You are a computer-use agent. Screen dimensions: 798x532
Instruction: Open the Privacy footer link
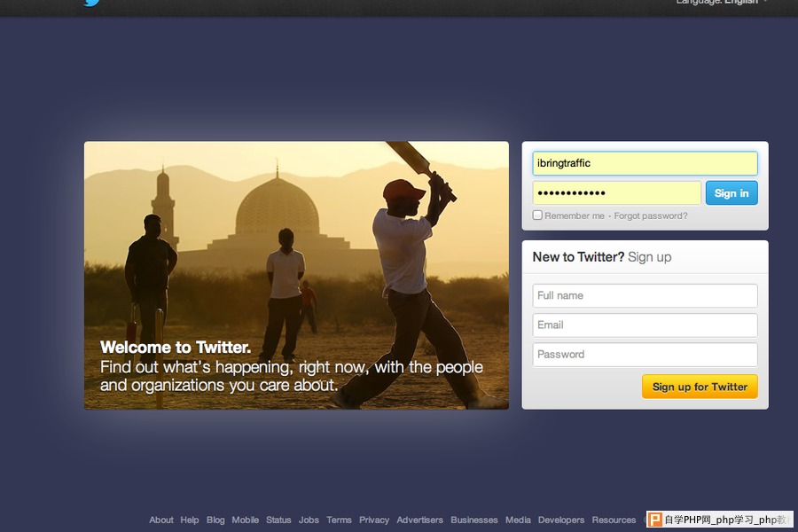point(374,520)
